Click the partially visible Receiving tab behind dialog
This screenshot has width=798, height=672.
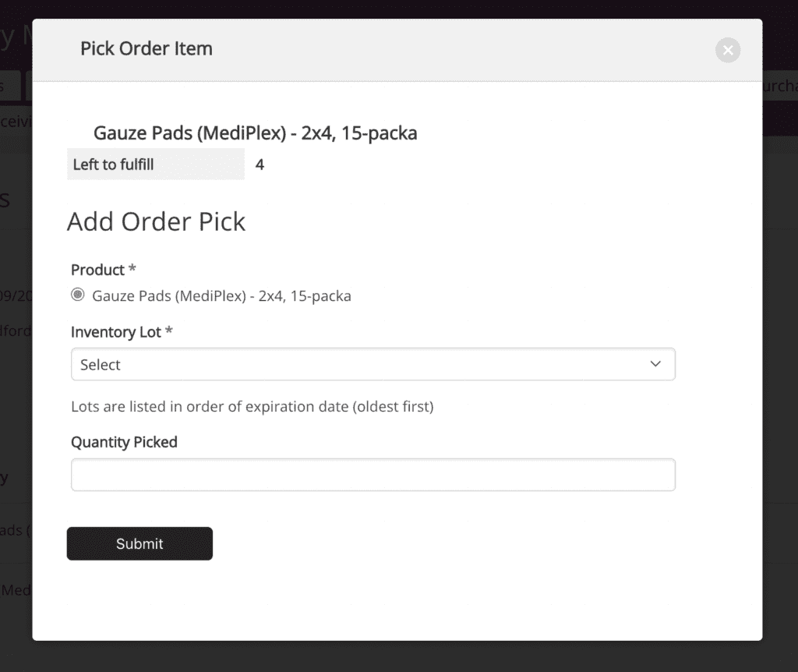click(16, 121)
